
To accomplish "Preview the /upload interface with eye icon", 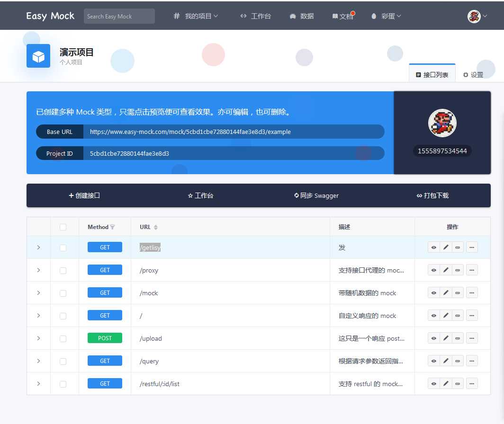I will click(x=433, y=338).
